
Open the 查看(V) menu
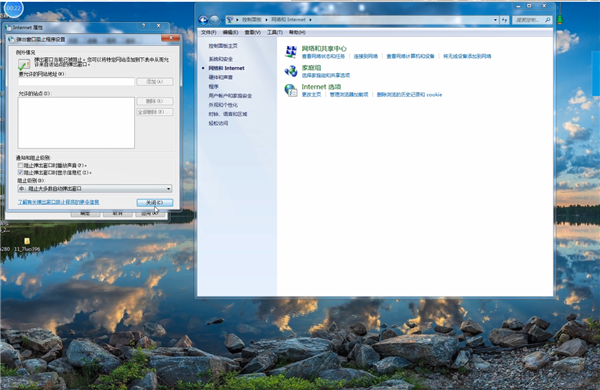[x=253, y=33]
